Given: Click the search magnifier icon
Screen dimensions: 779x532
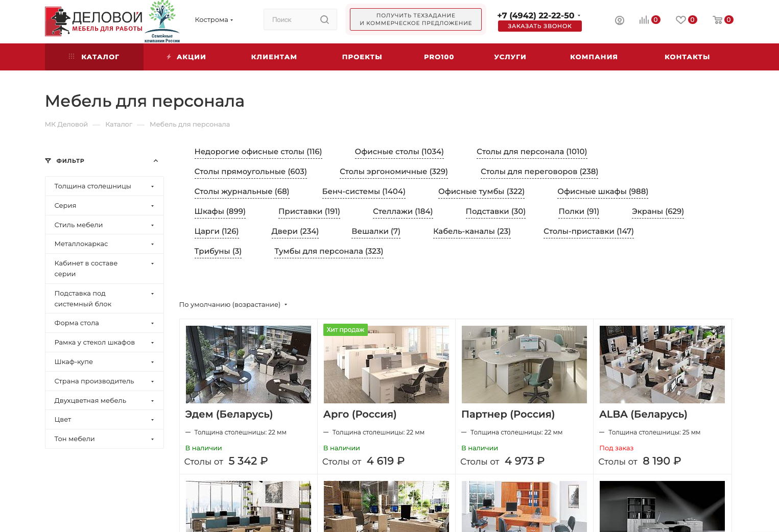Looking at the screenshot, I should 324,19.
